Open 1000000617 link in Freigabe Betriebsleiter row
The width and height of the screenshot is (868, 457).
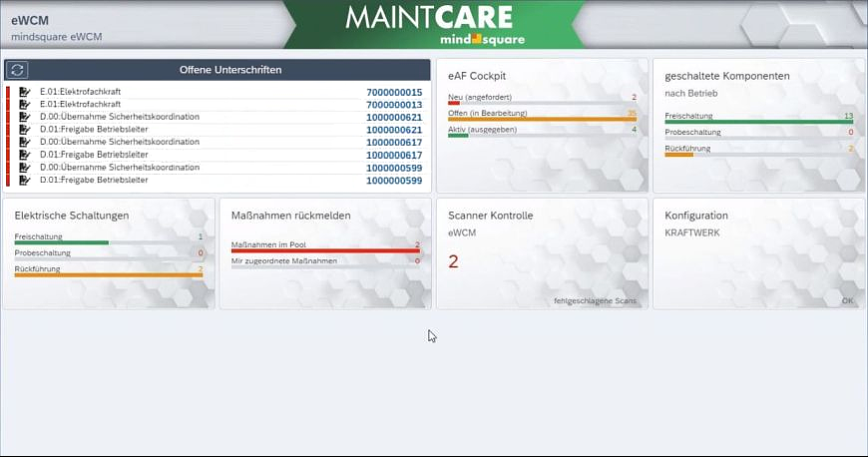394,155
